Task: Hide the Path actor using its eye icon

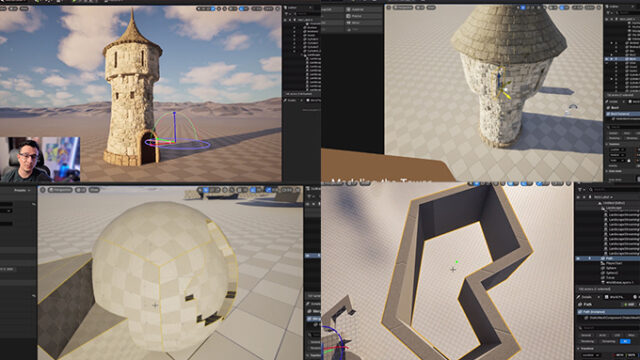Action: pyautogui.click(x=578, y=258)
